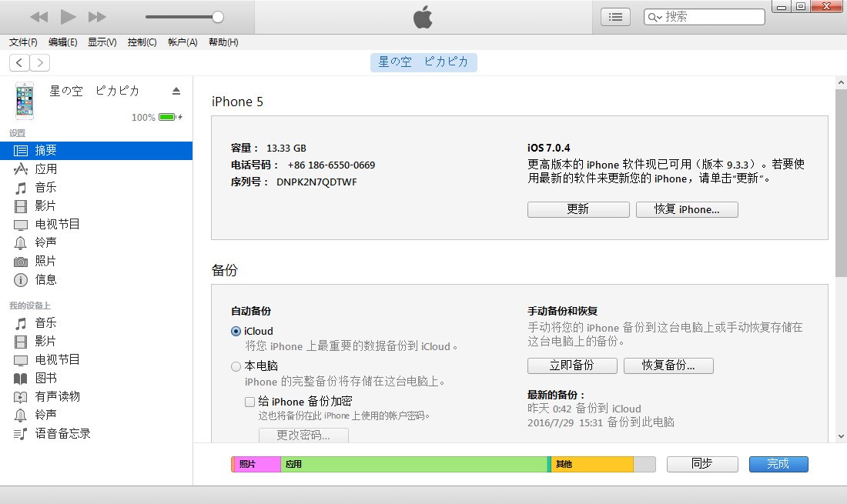This screenshot has width=847, height=504.
Task: Click the scrollbar down arrow
Action: click(841, 436)
